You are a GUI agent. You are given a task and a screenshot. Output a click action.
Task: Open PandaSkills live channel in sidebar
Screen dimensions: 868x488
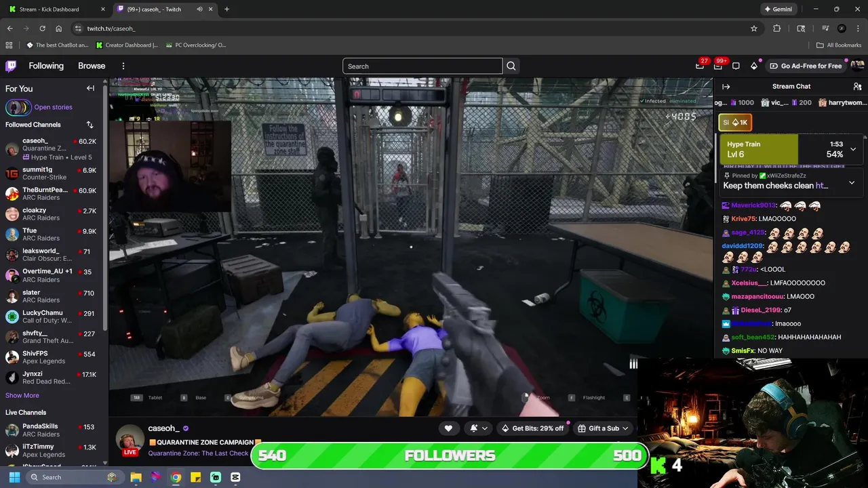click(x=52, y=430)
